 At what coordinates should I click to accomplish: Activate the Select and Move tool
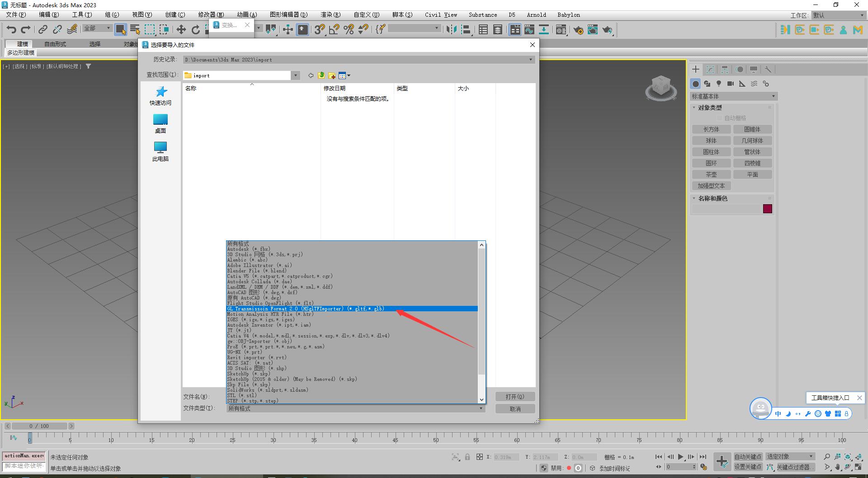point(181,30)
